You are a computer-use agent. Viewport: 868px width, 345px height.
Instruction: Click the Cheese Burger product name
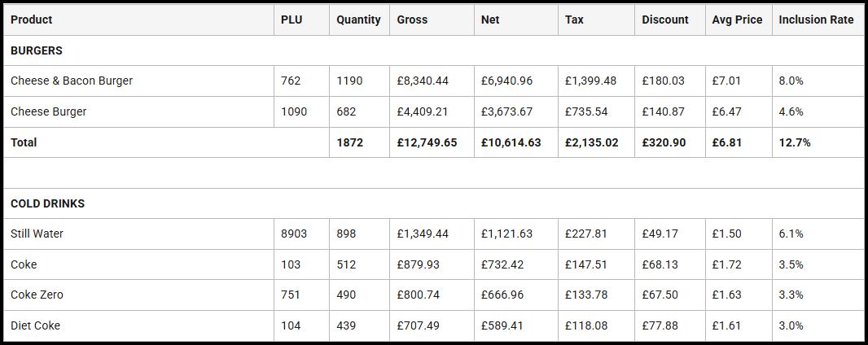tap(49, 111)
